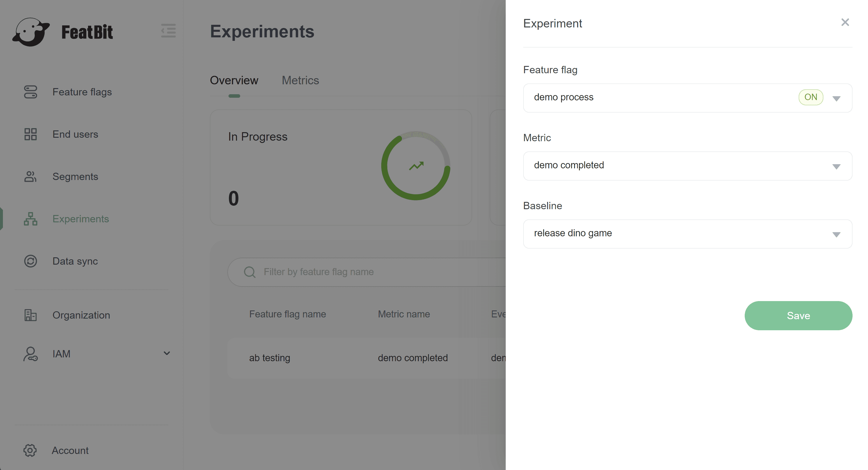Click the End users grid icon
Image resolution: width=868 pixels, height=470 pixels.
point(30,134)
